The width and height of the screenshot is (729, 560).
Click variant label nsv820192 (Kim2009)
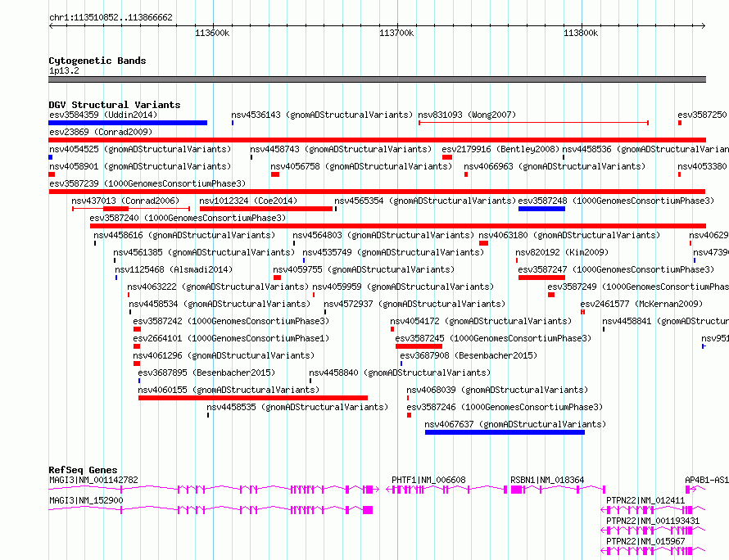pyautogui.click(x=562, y=252)
